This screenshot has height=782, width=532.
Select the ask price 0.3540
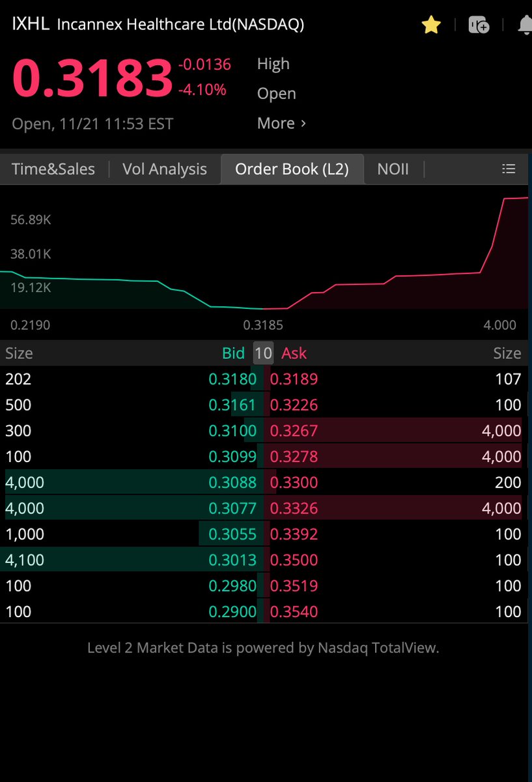click(x=294, y=611)
